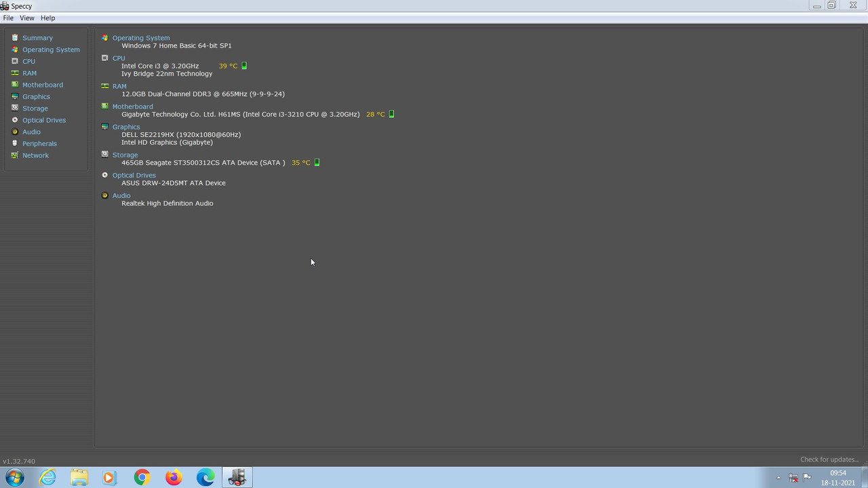Click Intel HD Graphics (Gigabyte) text
Viewport: 868px width, 488px height.
click(x=167, y=142)
